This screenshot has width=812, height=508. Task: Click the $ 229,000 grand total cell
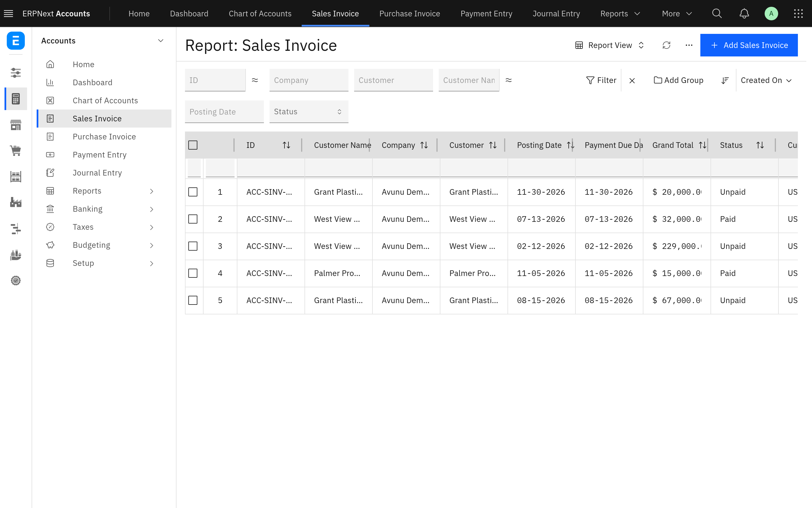tap(677, 246)
